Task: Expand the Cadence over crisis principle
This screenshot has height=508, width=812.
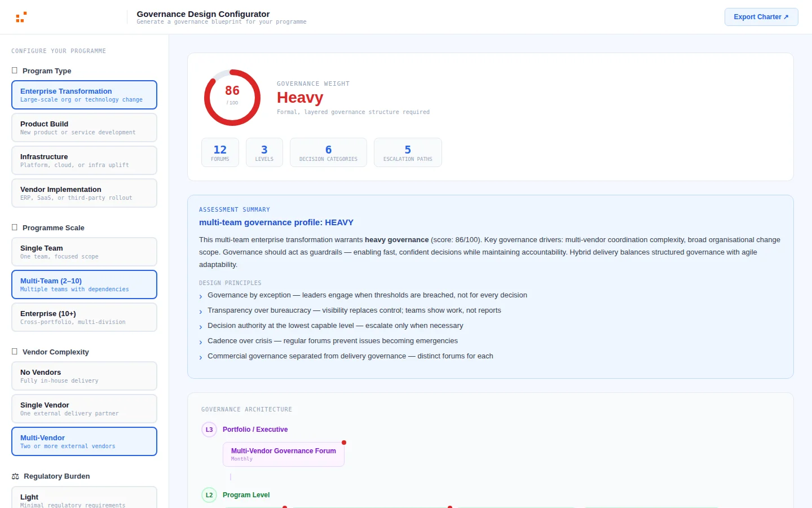Action: click(x=332, y=340)
